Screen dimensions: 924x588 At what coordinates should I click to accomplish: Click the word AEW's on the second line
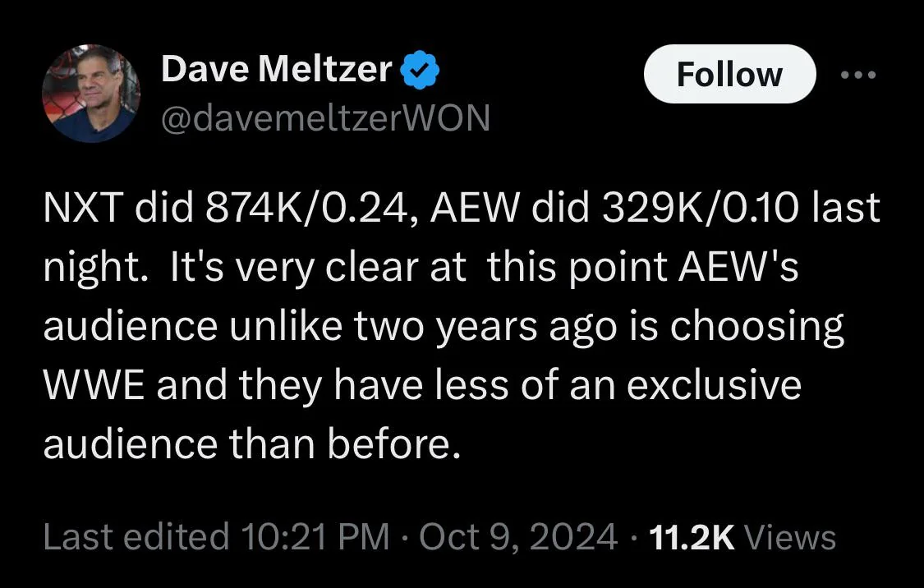pyautogui.click(x=738, y=267)
